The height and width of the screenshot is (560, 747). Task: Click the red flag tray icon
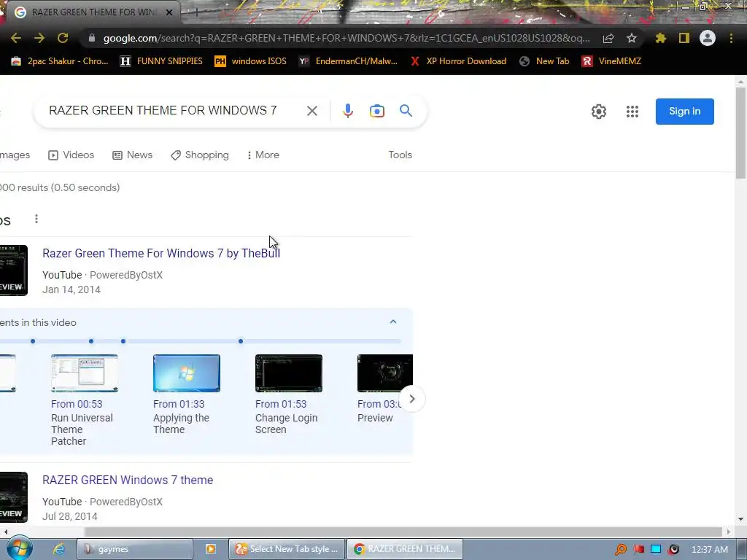(x=639, y=550)
